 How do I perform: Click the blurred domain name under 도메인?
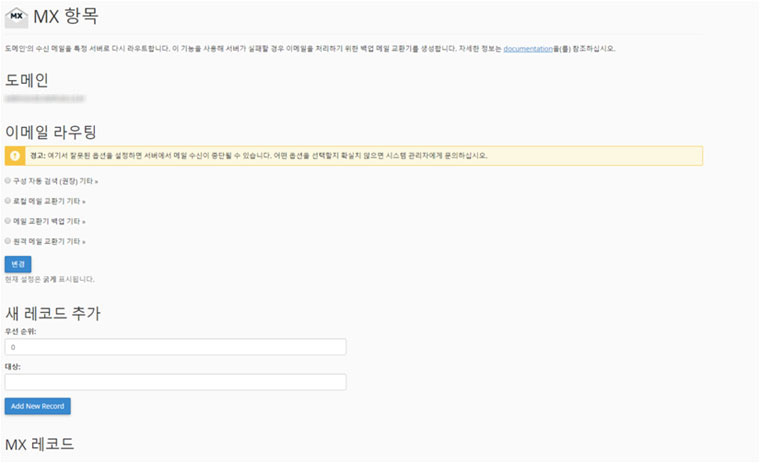click(45, 100)
